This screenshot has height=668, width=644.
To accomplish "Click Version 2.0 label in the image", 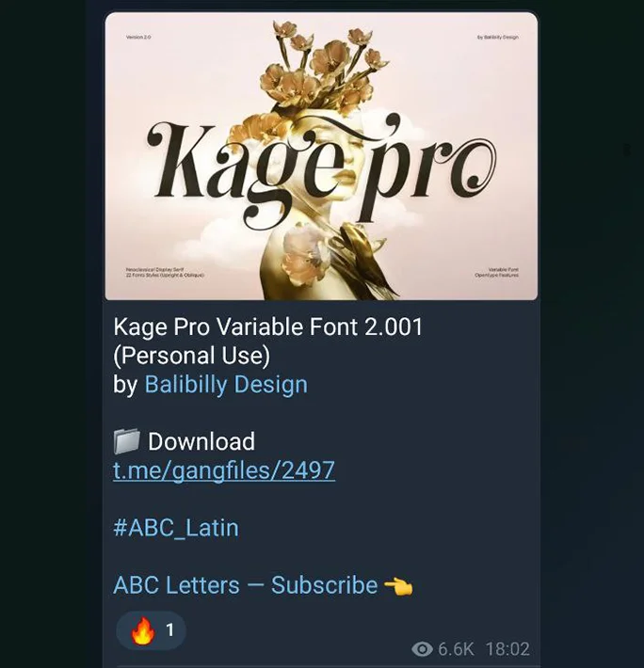I will tap(138, 37).
